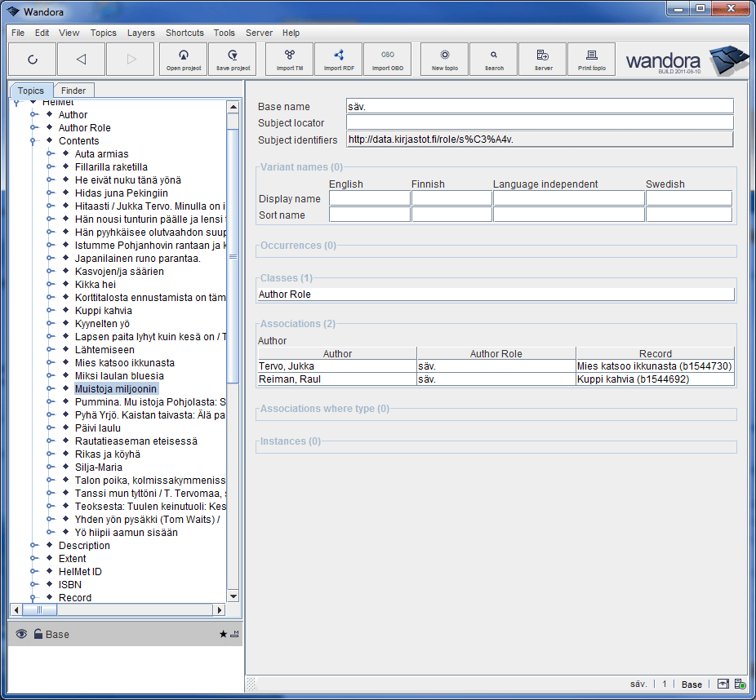Click the Base name input field
756x700 pixels.
click(539, 106)
